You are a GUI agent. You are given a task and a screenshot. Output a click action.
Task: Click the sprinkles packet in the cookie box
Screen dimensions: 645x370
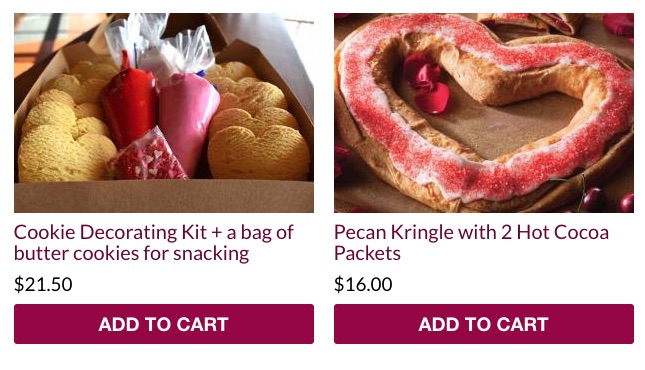(x=147, y=156)
